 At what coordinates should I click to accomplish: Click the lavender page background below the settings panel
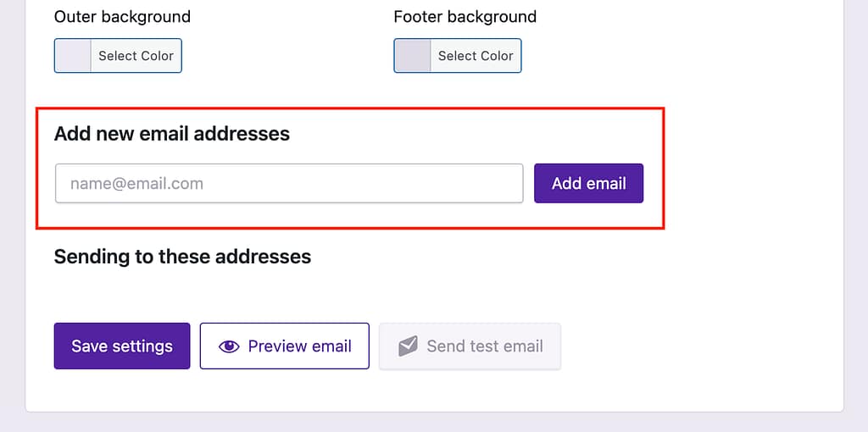[x=424, y=423]
